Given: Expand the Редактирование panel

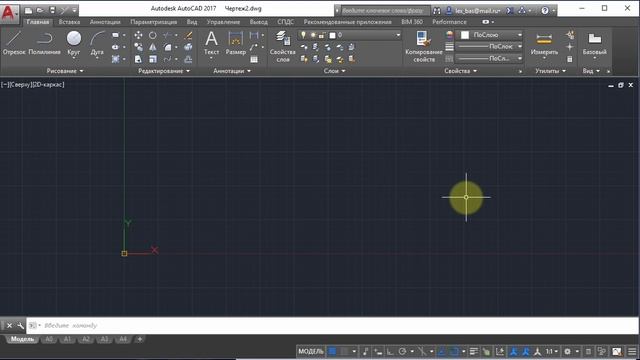Looking at the screenshot, I should pos(164,71).
